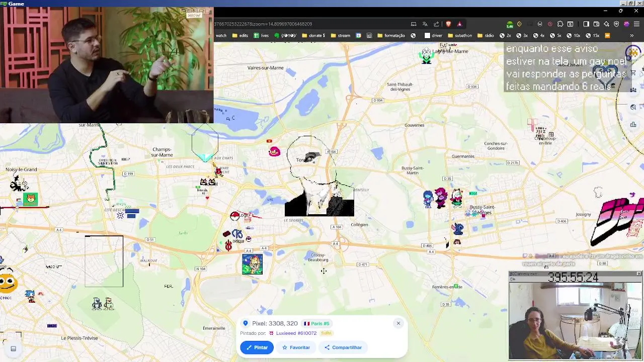Click the screen cast icon in address bar
The image size is (644, 362).
click(414, 24)
